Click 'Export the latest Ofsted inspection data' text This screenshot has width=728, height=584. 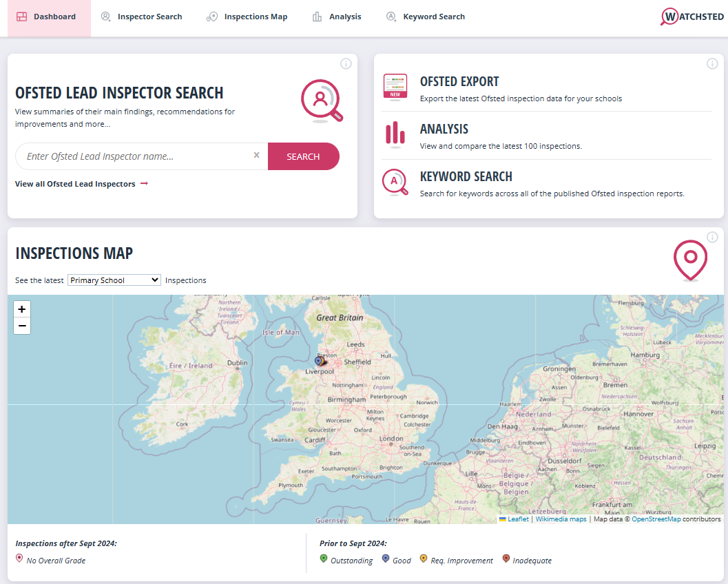point(521,98)
